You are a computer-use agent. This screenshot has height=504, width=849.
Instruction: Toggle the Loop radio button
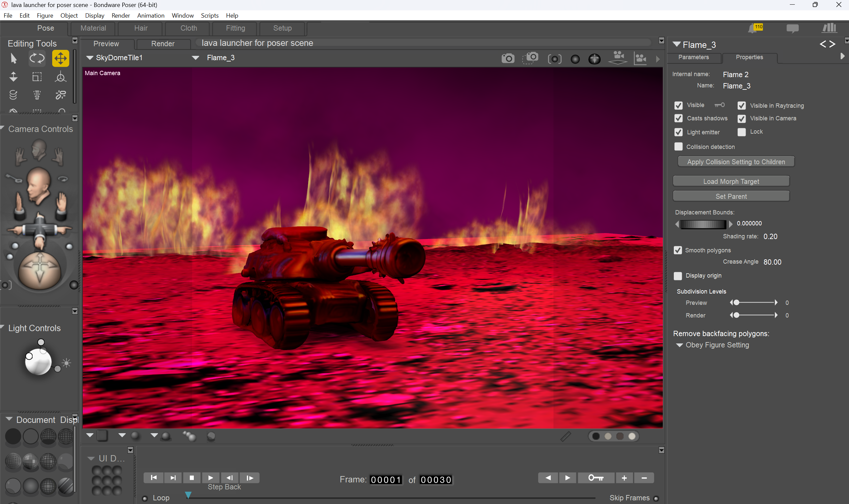pos(145,499)
